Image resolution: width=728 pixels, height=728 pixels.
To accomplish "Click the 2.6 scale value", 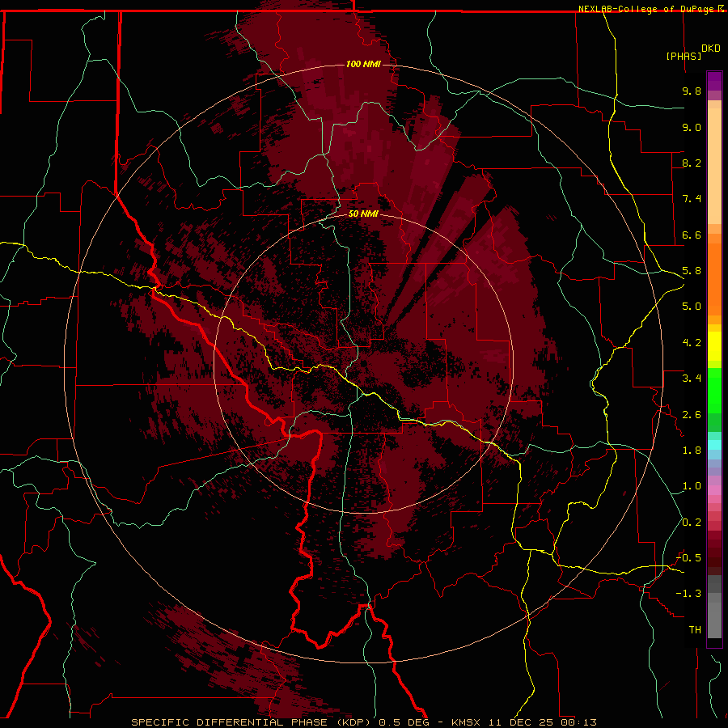I will (692, 415).
